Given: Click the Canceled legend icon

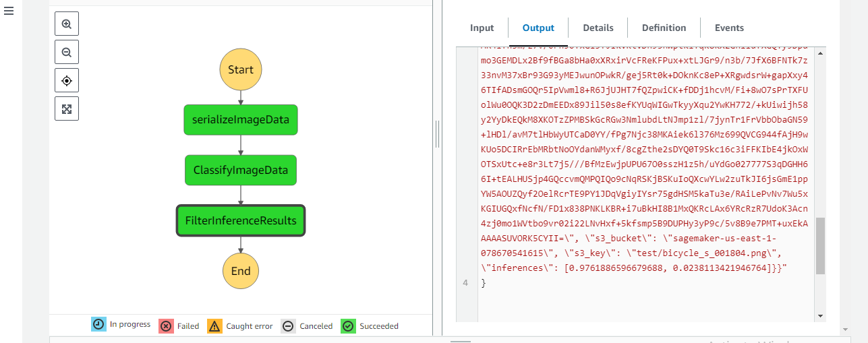Looking at the screenshot, I should (288, 326).
